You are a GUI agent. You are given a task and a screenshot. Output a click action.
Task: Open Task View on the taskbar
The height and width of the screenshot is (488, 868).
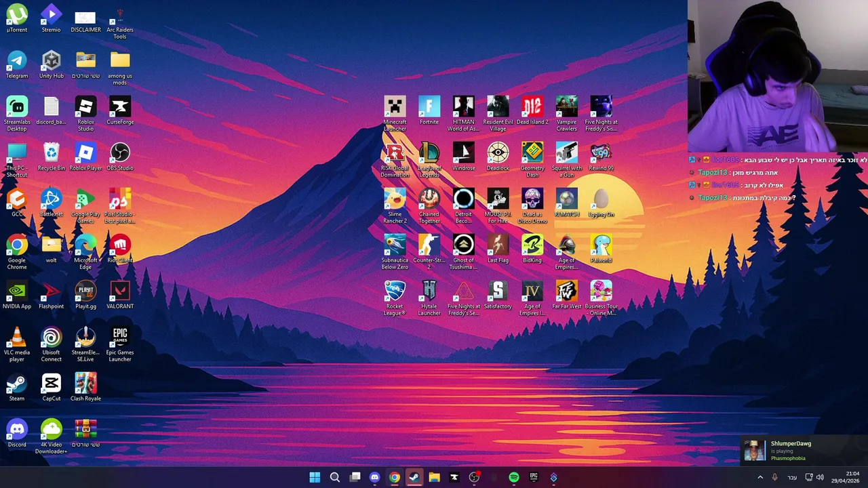click(x=355, y=477)
